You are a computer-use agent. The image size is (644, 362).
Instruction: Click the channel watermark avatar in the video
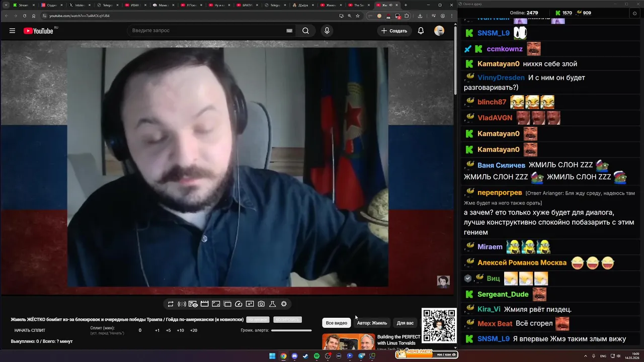tap(443, 282)
